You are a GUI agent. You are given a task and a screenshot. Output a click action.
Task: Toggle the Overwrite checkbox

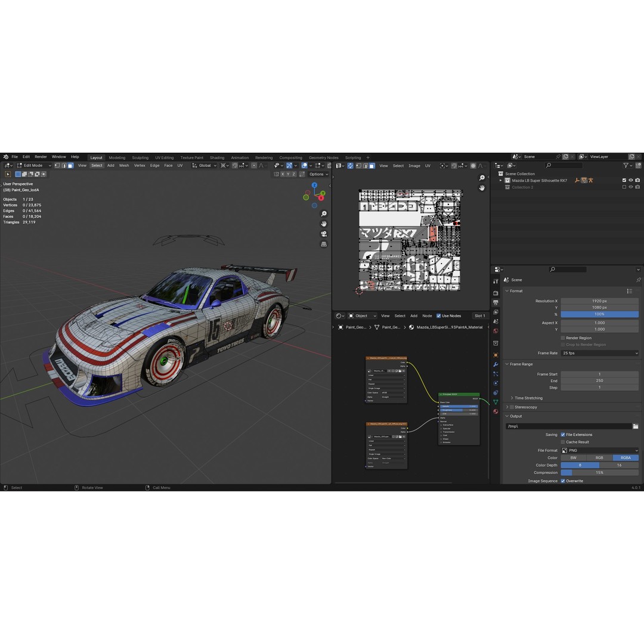point(563,481)
